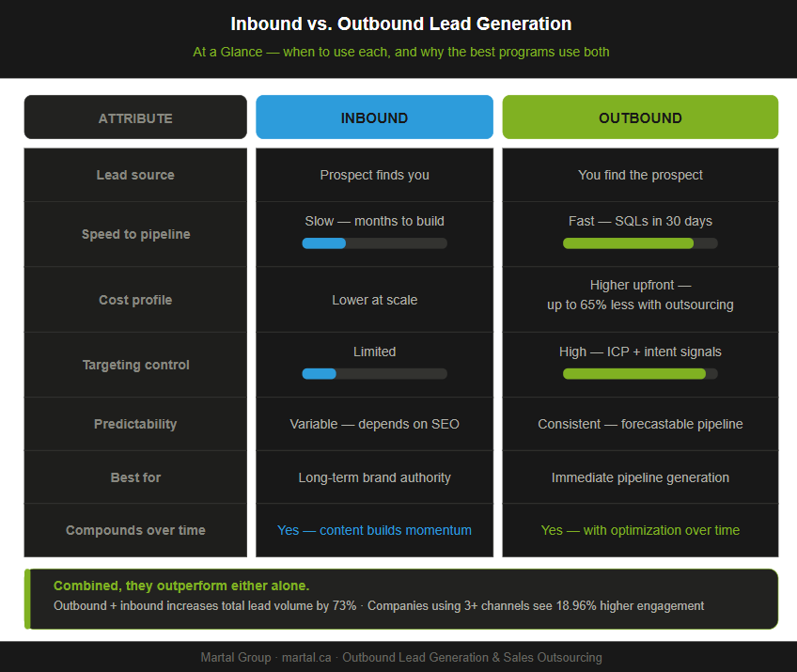
Task: Click the outbound Targeting control progress bar
Action: tap(640, 373)
